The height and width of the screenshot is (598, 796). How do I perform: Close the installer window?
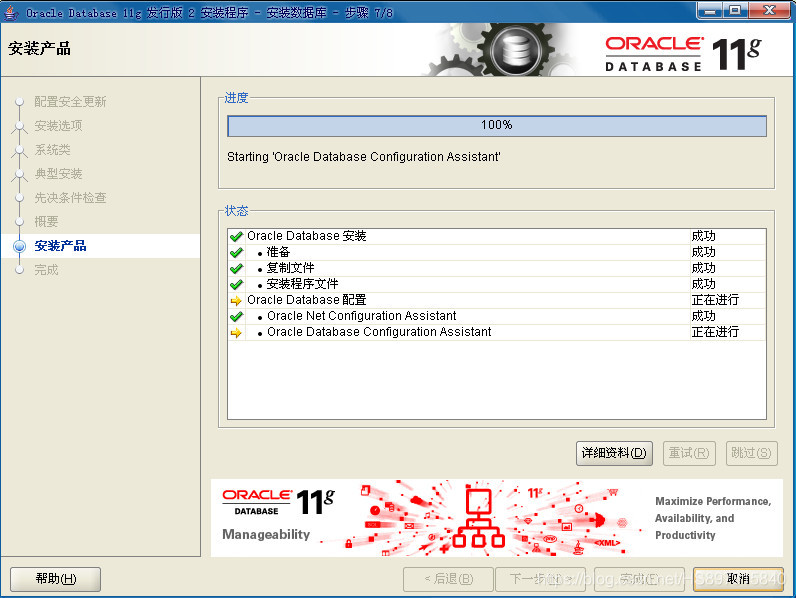[769, 11]
